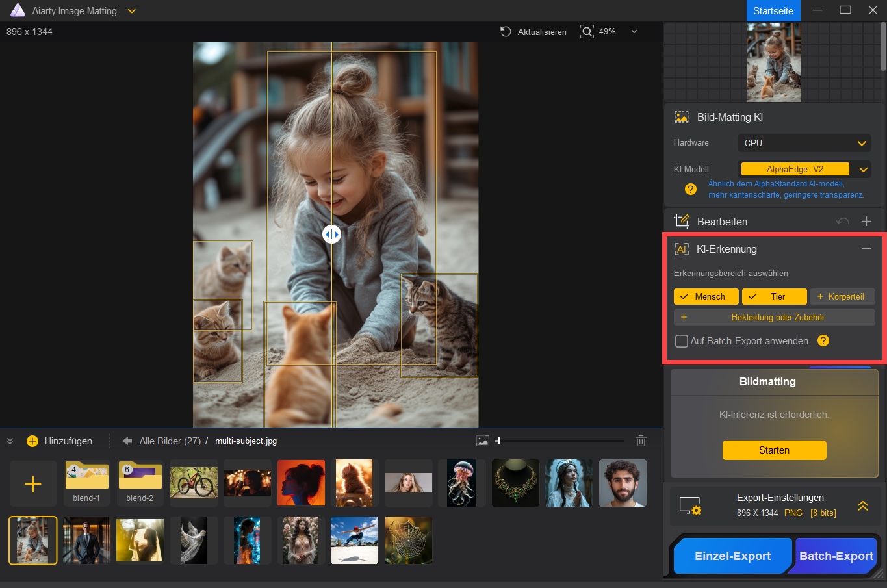Toggle the Tier detection option
This screenshot has width=887, height=588.
[x=774, y=297]
